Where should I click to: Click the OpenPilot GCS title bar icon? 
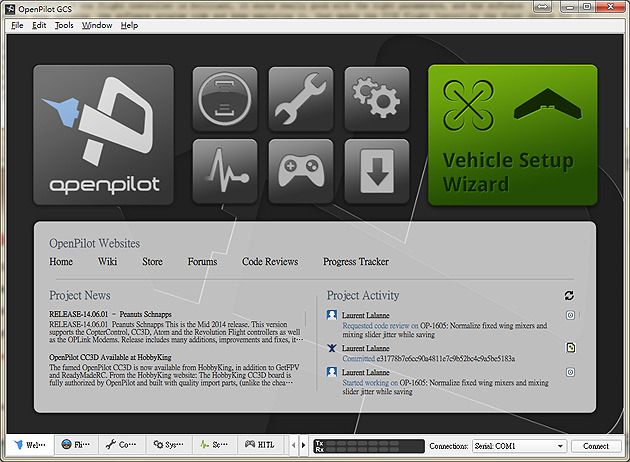[10, 8]
